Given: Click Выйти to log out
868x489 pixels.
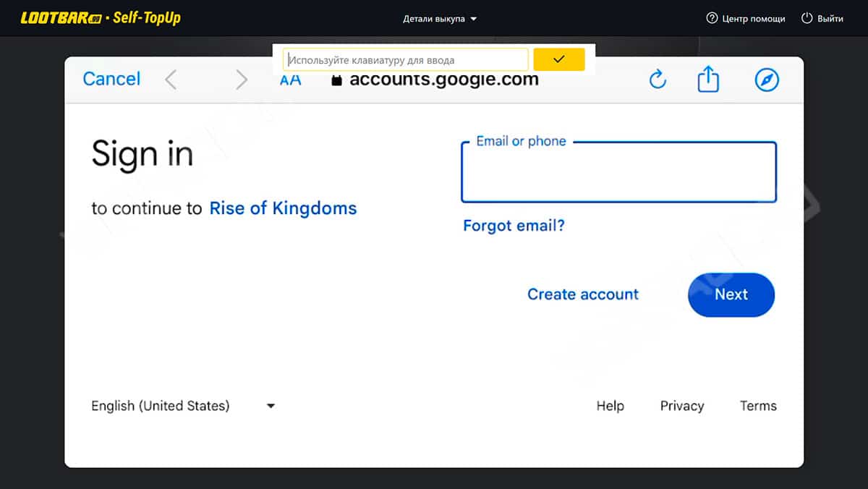Looking at the screenshot, I should point(822,19).
